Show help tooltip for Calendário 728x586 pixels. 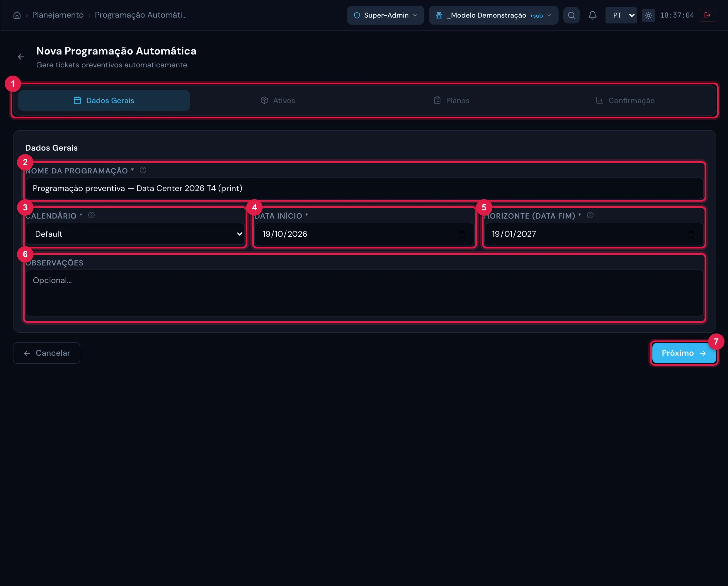tap(91, 215)
